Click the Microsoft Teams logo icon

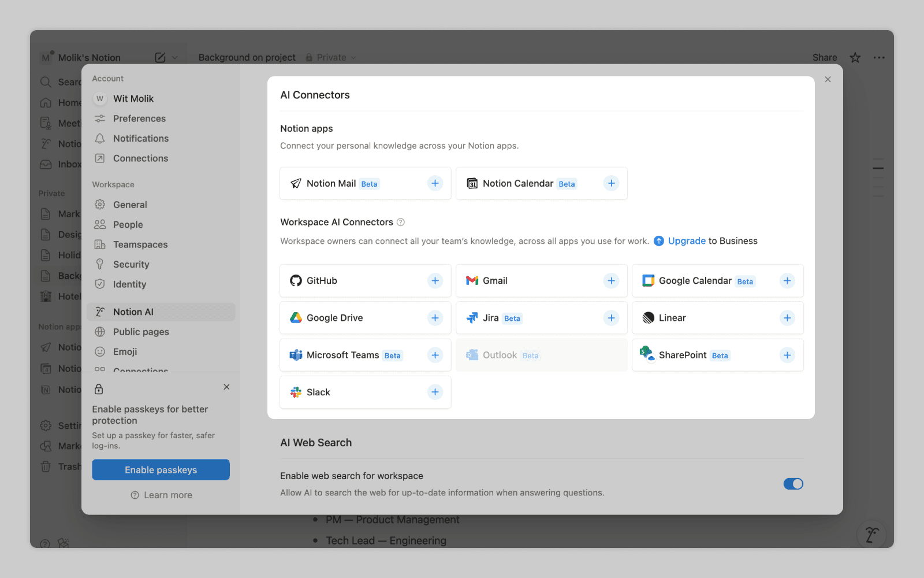pyautogui.click(x=296, y=355)
